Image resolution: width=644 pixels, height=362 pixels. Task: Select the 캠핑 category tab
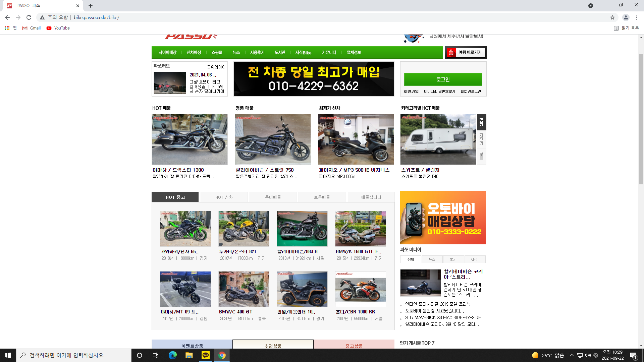coord(481,122)
